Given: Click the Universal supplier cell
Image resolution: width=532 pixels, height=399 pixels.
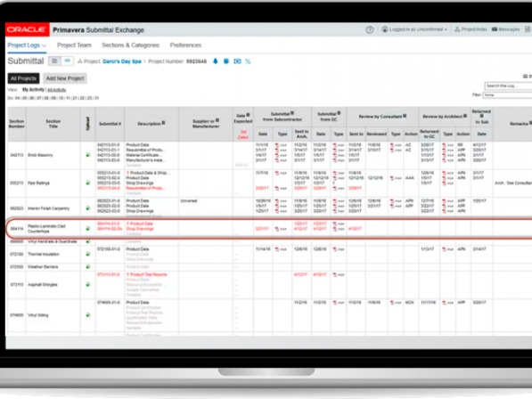Looking at the screenshot, I should point(189,200).
